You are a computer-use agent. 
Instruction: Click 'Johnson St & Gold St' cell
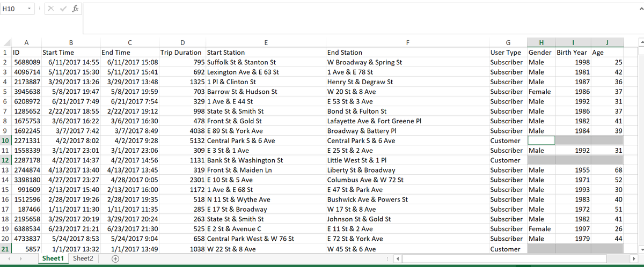[x=408, y=219]
